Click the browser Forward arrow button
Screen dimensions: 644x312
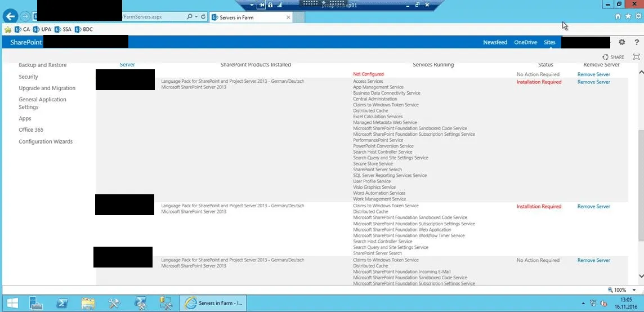pyautogui.click(x=25, y=17)
